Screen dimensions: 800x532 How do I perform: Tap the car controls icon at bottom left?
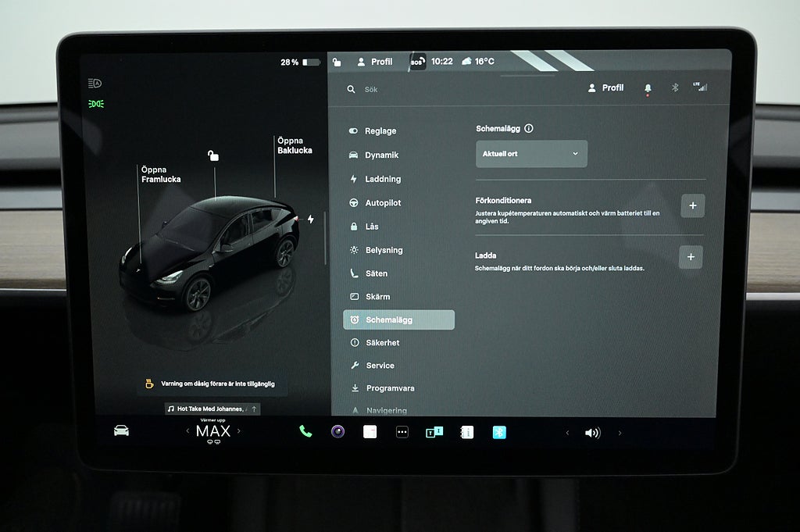point(121,430)
